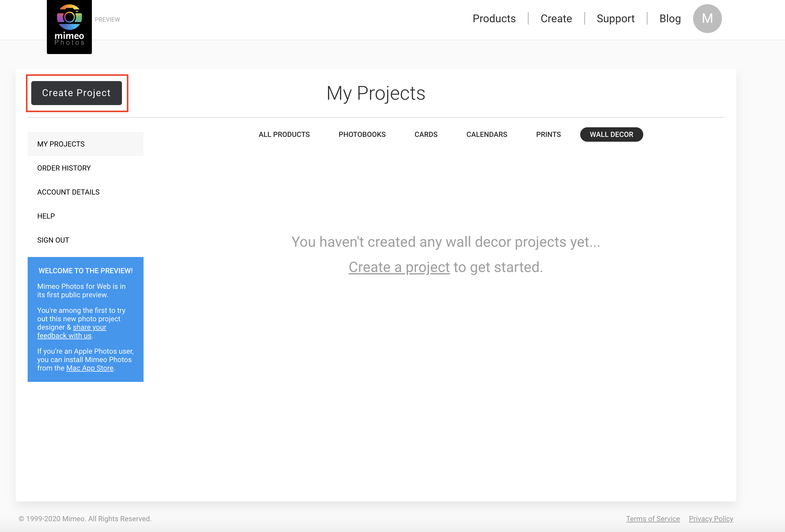Switch to the Photobooks tab
This screenshot has width=785, height=532.
(362, 135)
